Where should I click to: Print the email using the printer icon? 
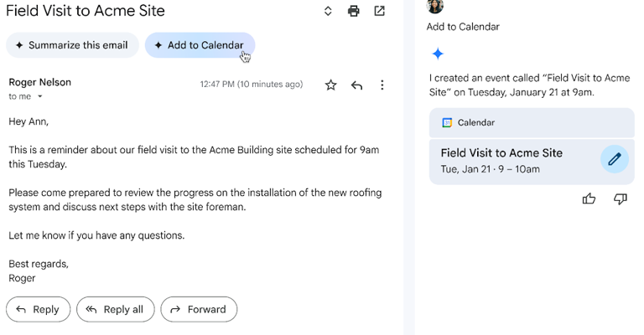354,11
